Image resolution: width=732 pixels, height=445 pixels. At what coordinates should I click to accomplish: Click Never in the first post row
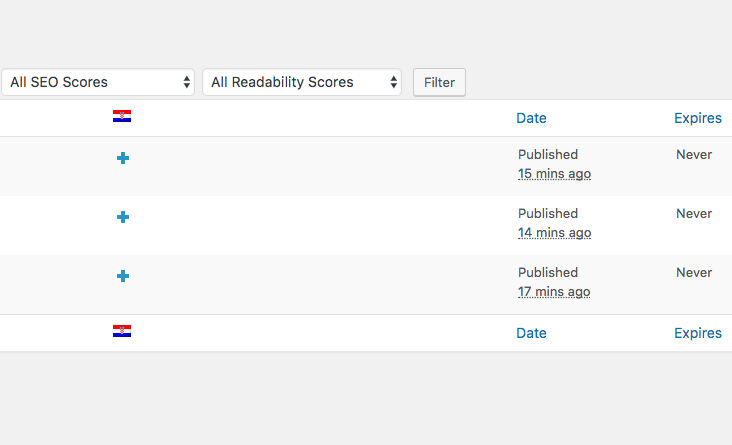coord(694,155)
